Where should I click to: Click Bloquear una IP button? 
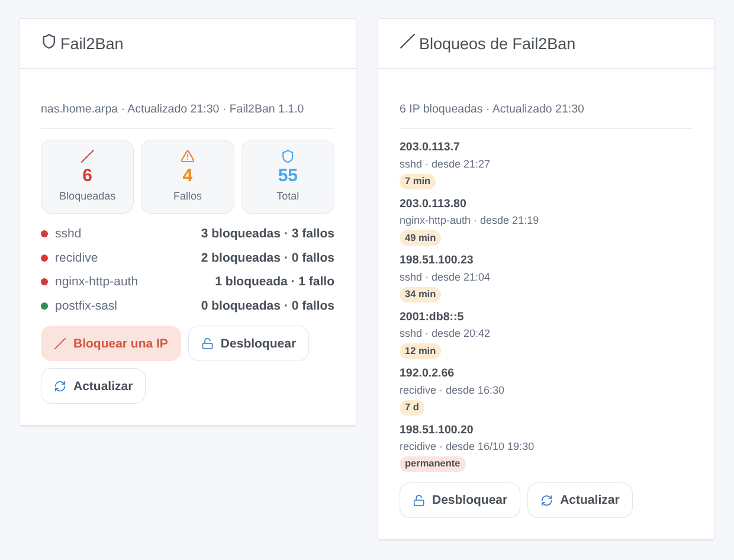[111, 343]
